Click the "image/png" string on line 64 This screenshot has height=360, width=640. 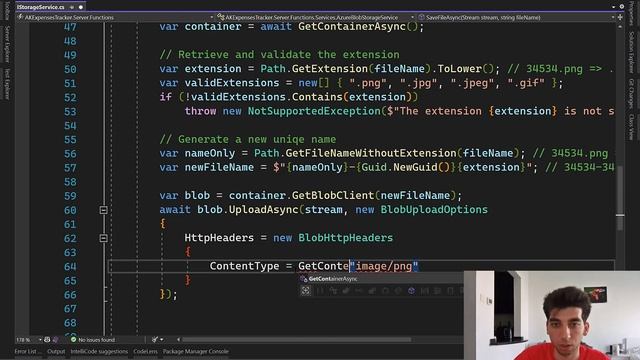tap(384, 266)
